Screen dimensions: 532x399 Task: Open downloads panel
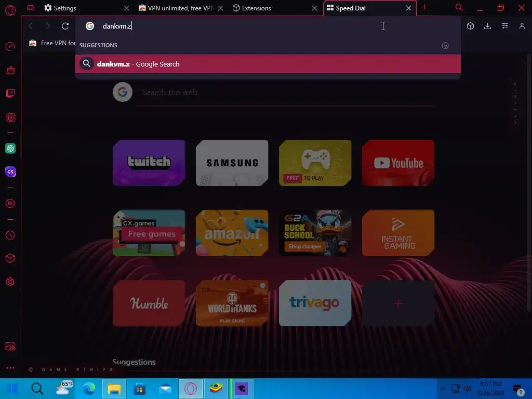coord(487,26)
